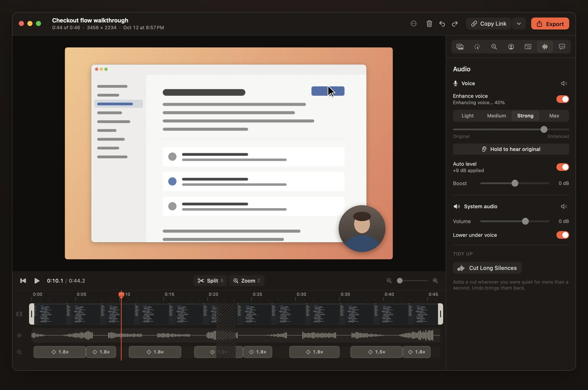Click the hatched cut region on video track
This screenshot has width=588, height=390.
pyautogui.click(x=226, y=314)
